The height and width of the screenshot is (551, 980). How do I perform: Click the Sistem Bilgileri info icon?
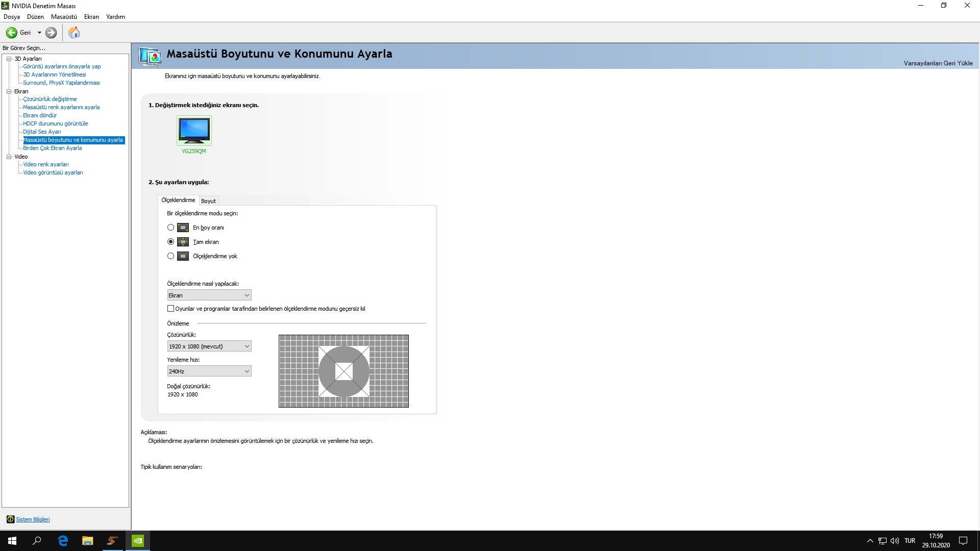[x=10, y=519]
